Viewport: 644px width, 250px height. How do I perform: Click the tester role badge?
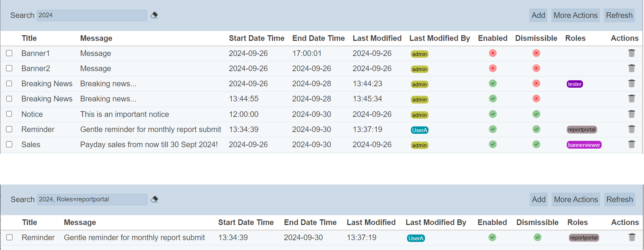click(x=575, y=84)
